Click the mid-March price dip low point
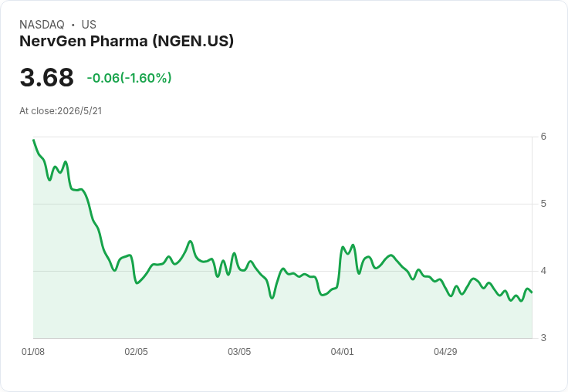This screenshot has height=392, width=568. 272,298
